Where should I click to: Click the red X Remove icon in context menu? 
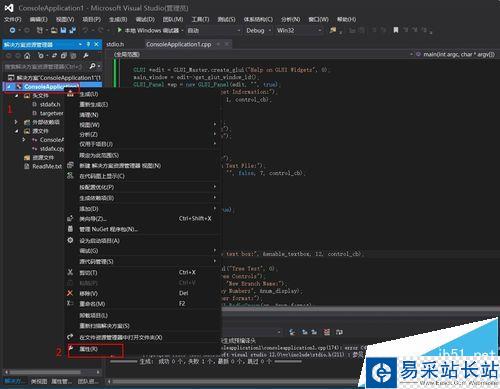point(70,293)
